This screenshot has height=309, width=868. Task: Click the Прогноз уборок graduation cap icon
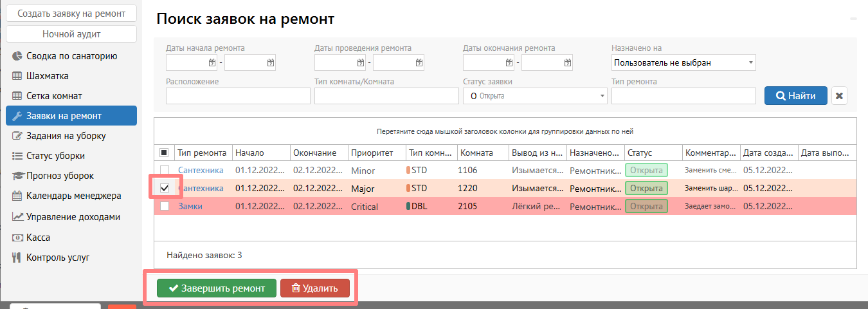[17, 176]
